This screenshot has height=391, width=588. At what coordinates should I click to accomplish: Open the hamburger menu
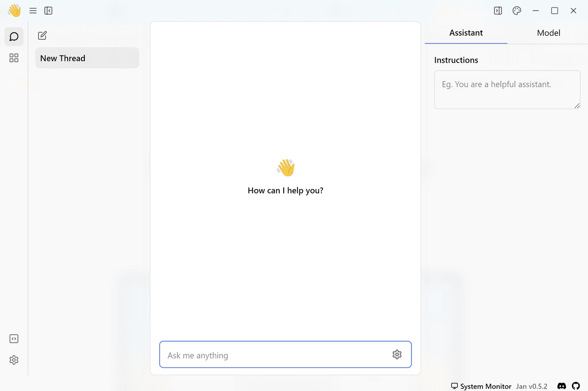pyautogui.click(x=33, y=11)
